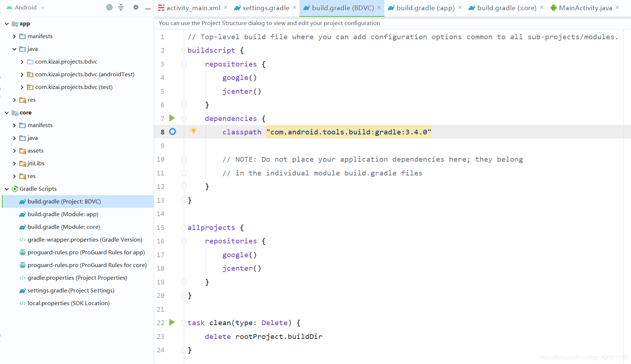Hide the project panel with minimize icon
The height and width of the screenshot is (364, 631).
coord(147,8)
